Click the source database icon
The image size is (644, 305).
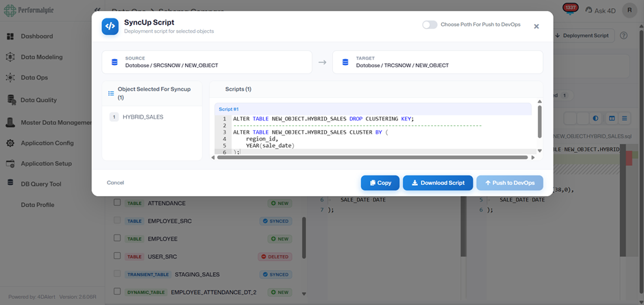point(114,62)
